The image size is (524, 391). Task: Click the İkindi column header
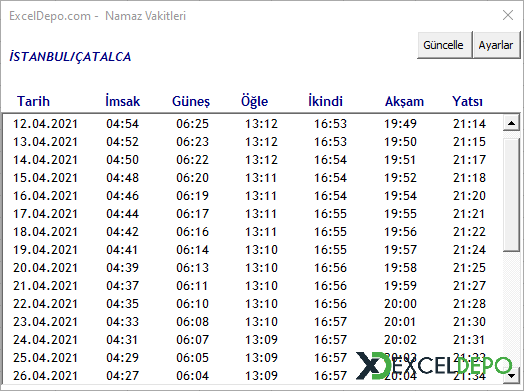325,101
